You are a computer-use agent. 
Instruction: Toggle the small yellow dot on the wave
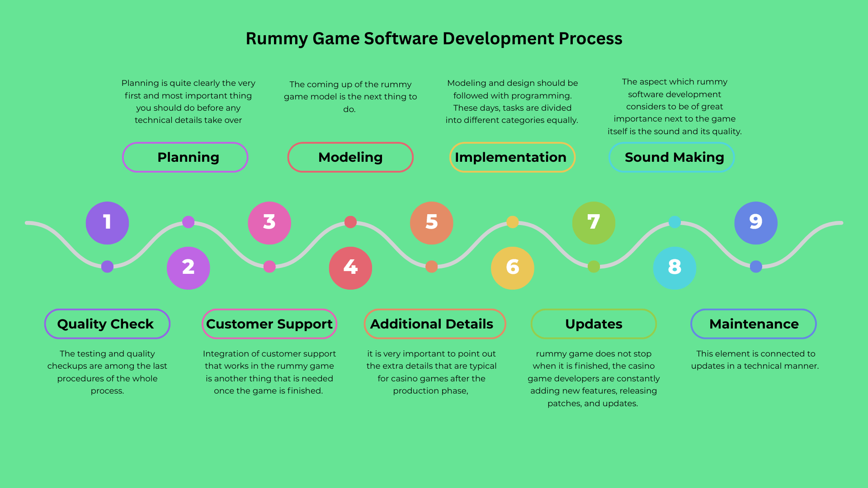512,222
